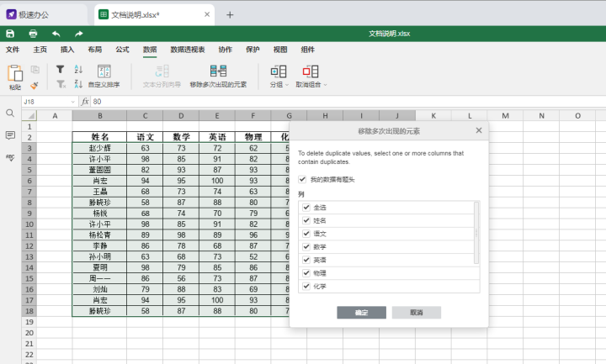This screenshot has width=606, height=364.
Task: Uncheck the 姓名 column checkbox
Action: [306, 220]
